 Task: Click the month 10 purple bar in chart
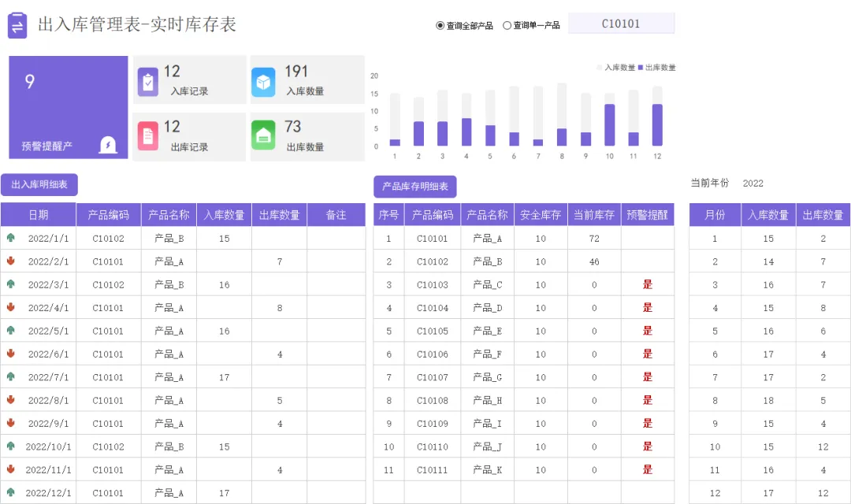609,124
